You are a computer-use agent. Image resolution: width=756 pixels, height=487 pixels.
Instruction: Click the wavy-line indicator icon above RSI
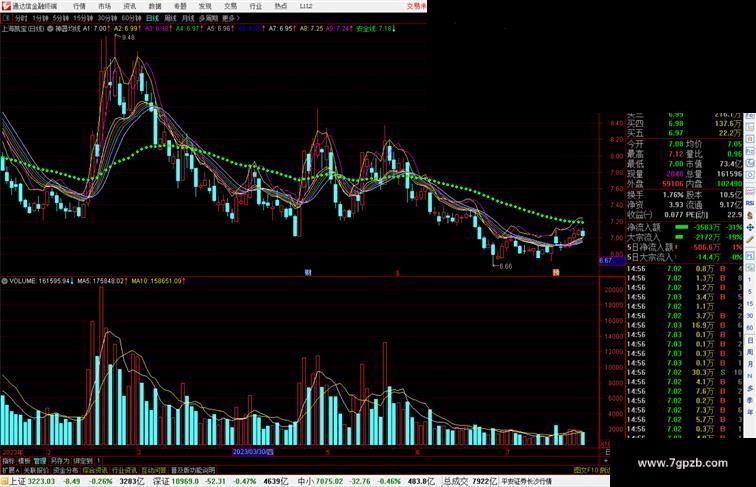pos(750,191)
